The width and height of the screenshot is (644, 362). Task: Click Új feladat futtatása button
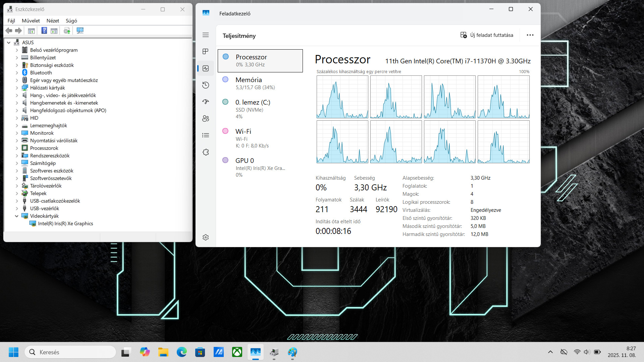(487, 35)
